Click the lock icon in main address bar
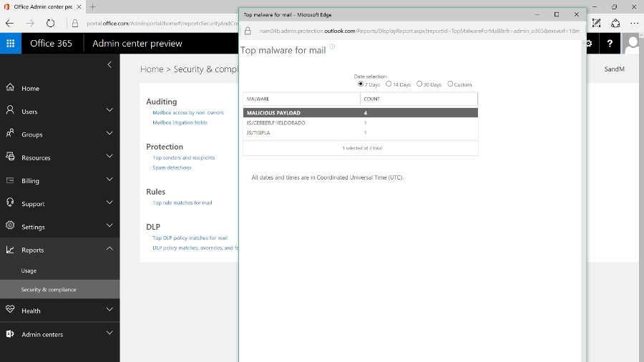The width and height of the screenshot is (644, 362). click(74, 23)
